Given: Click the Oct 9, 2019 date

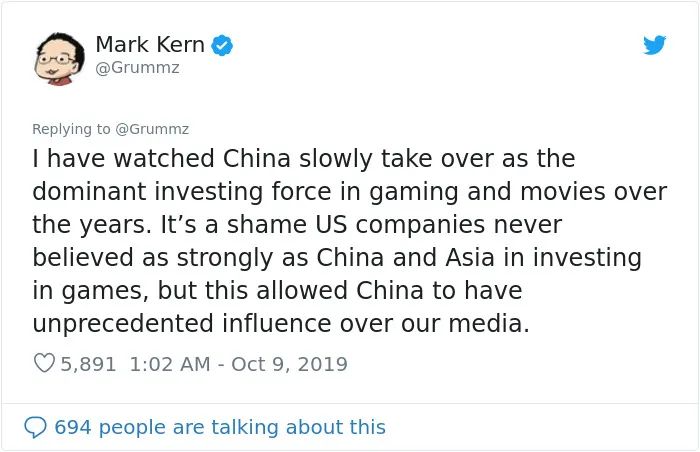Looking at the screenshot, I should [289, 364].
